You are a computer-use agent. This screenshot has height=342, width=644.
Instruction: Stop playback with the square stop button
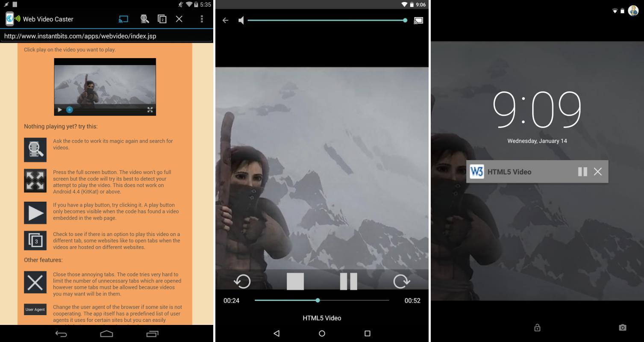point(295,281)
